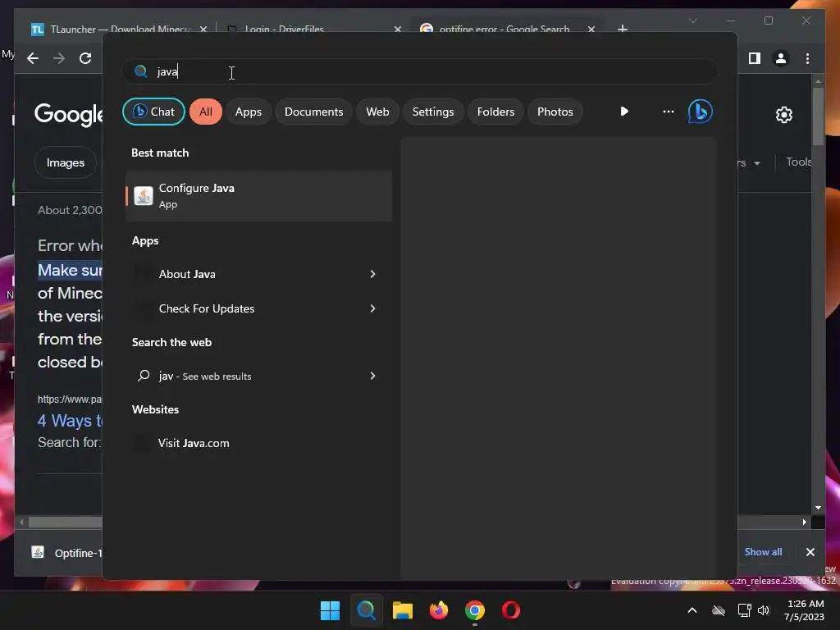Switch to the Settings filter tab
840x630 pixels.
point(433,112)
